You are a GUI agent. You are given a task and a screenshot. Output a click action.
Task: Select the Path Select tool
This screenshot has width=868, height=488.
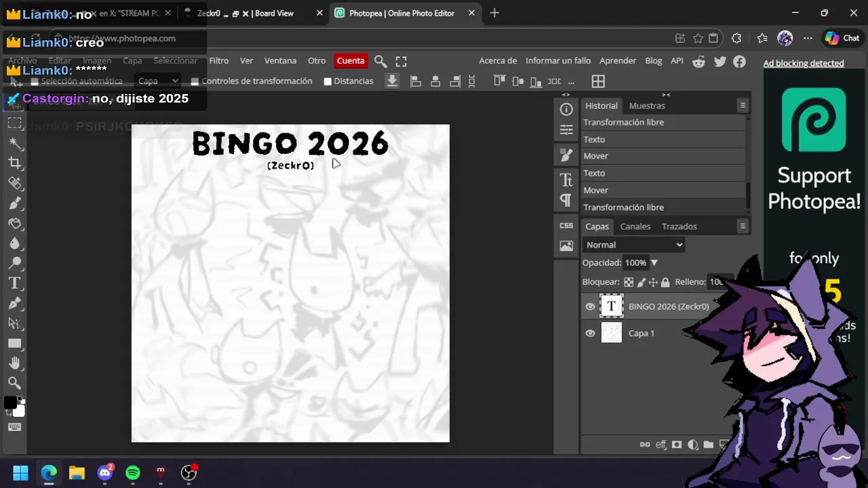tap(14, 323)
